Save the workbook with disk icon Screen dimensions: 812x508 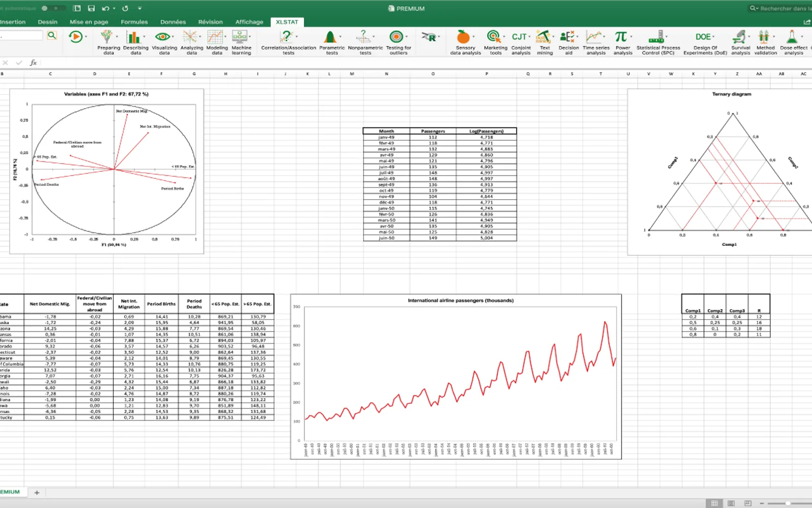click(91, 8)
